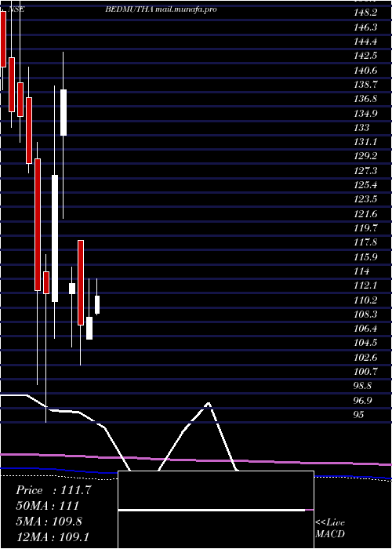Click the MACD histogram box
392x549 pixels.
click(x=216, y=510)
